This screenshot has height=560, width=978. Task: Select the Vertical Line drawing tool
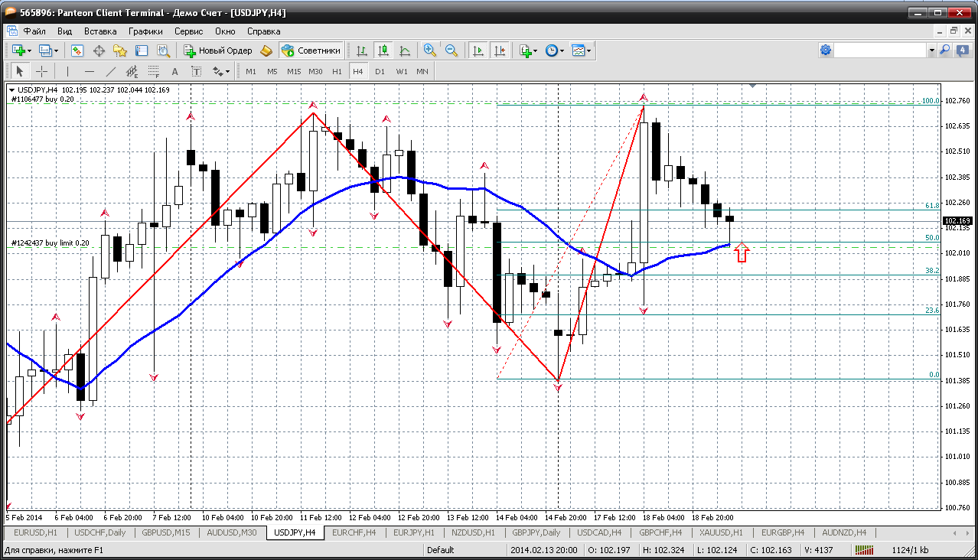(x=67, y=71)
